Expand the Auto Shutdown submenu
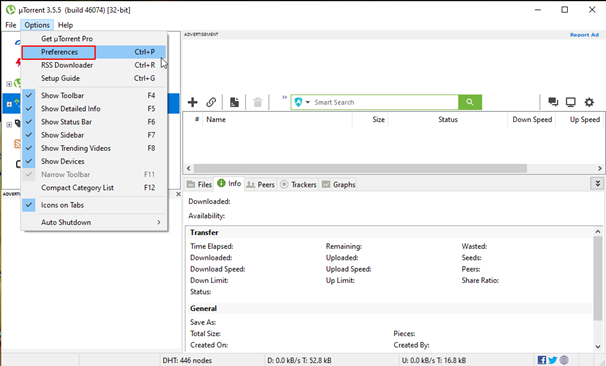The width and height of the screenshot is (606, 366). [94, 222]
